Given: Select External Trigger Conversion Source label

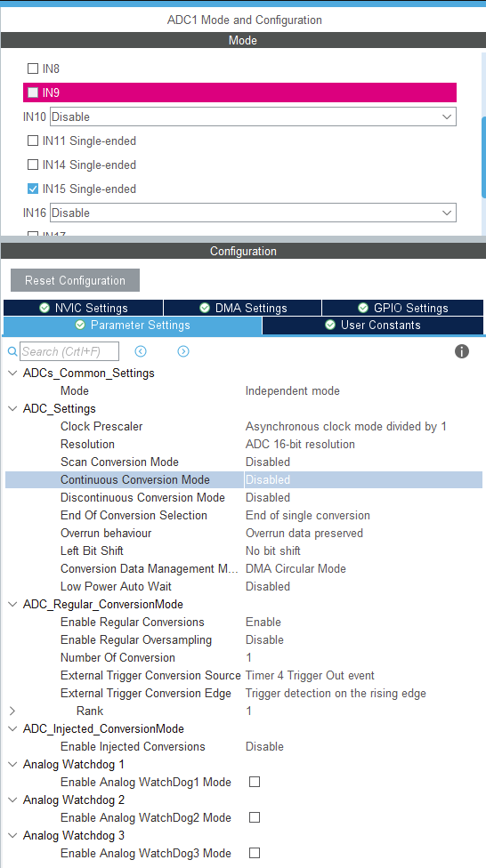Looking at the screenshot, I should [150, 675].
